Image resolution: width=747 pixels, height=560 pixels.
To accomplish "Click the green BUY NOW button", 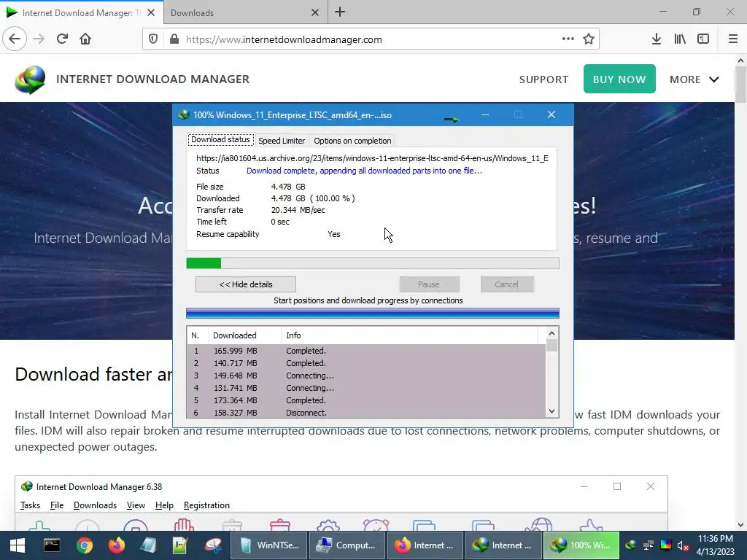I will 619,79.
